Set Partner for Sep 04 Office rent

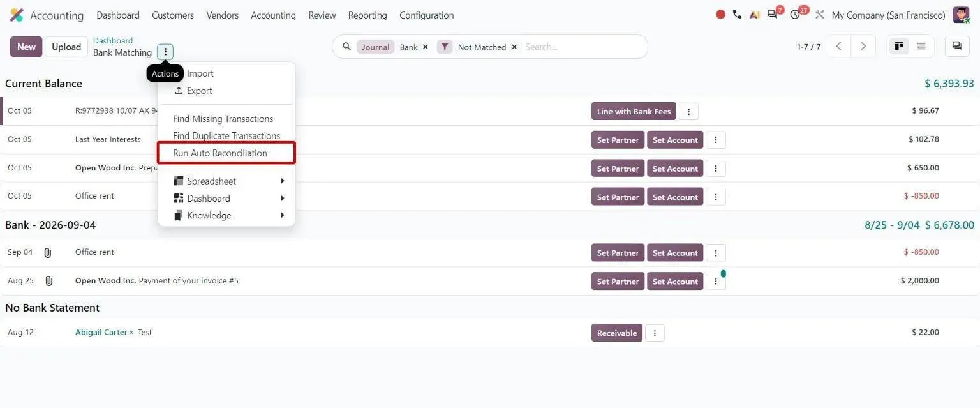click(x=618, y=253)
